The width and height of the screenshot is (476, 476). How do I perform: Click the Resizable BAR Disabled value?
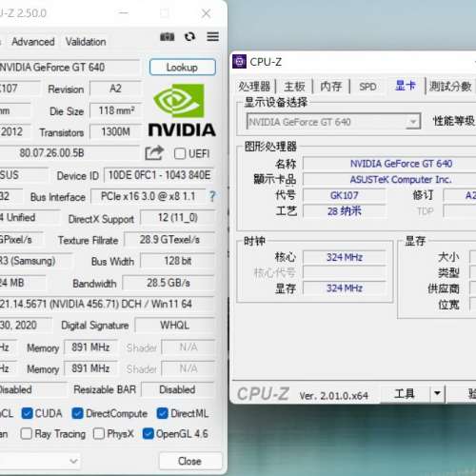pos(177,389)
